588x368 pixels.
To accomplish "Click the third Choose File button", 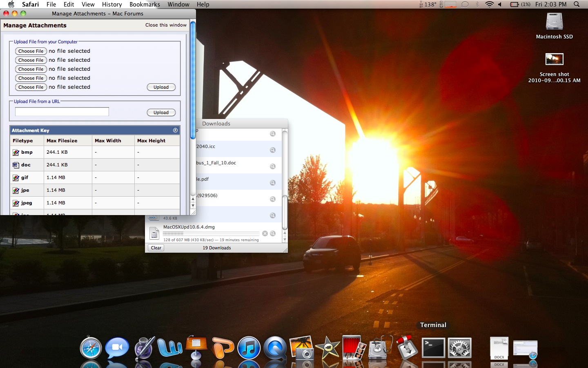I will click(x=31, y=69).
